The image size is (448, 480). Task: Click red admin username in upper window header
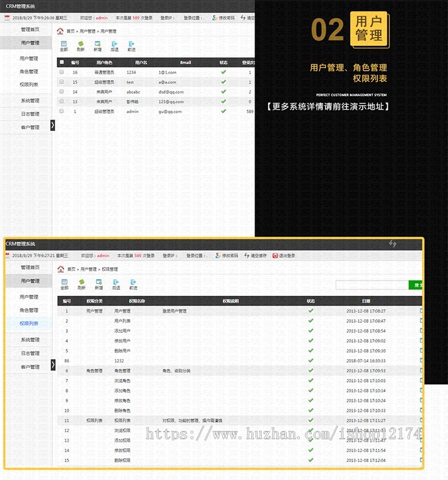click(102, 18)
